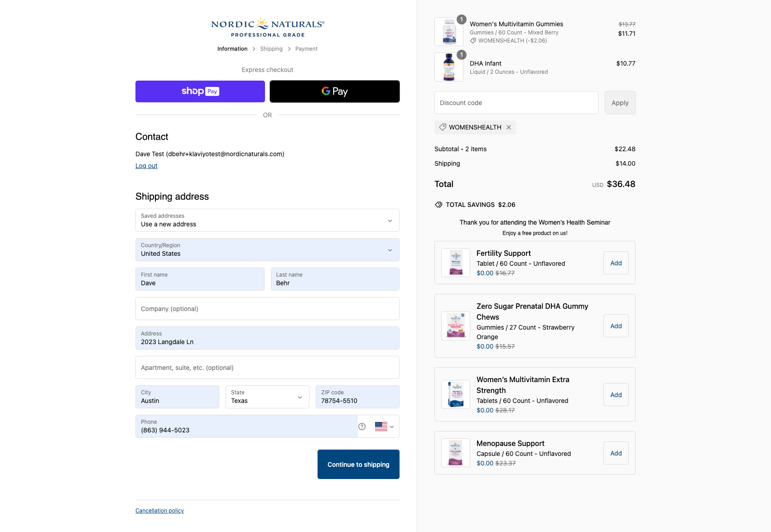The image size is (771, 532).
Task: Expand the State dropdown
Action: click(x=267, y=397)
